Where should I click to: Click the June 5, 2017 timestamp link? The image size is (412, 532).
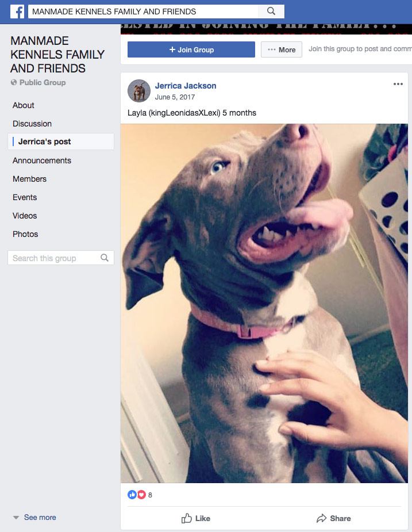tap(175, 97)
